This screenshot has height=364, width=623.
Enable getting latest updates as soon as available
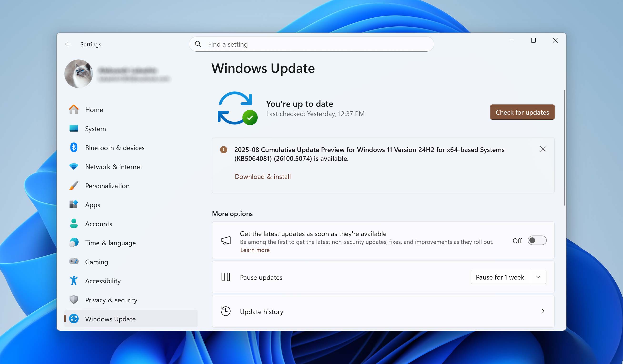[537, 240]
